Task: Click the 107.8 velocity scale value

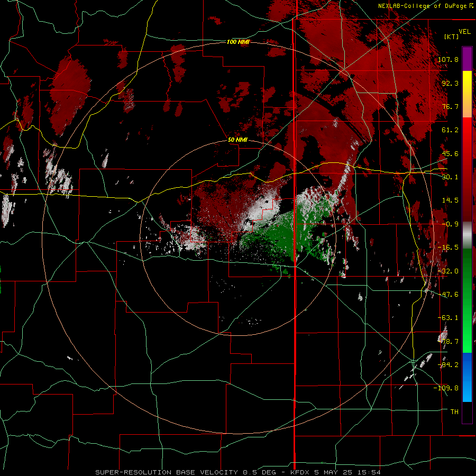Action: pyautogui.click(x=448, y=59)
